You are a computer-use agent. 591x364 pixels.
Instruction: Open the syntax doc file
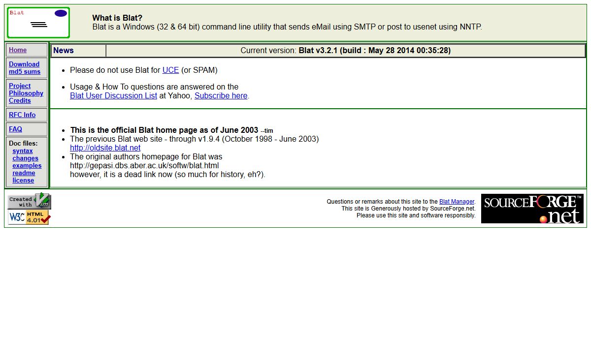(23, 151)
